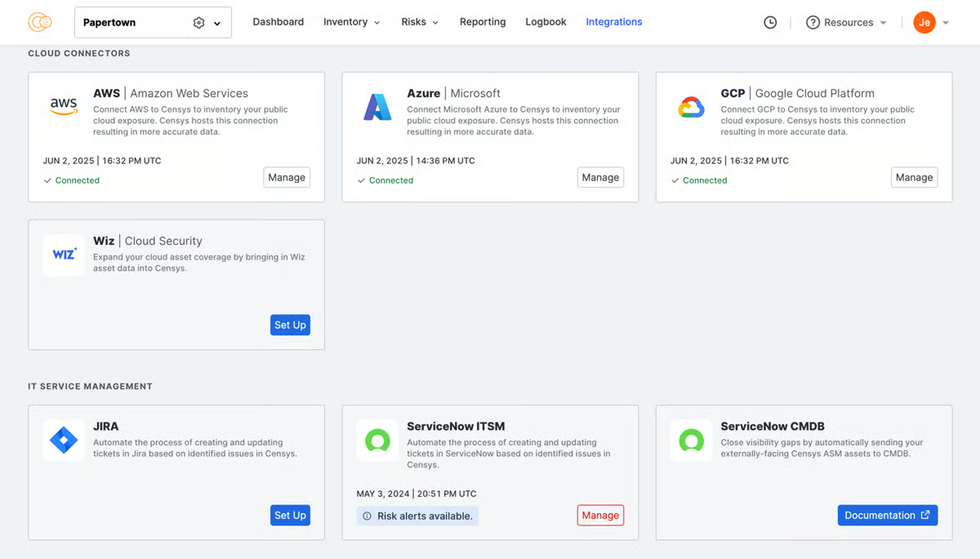The image size is (980, 559).
Task: Set Up the Wiz integration
Action: (x=290, y=325)
